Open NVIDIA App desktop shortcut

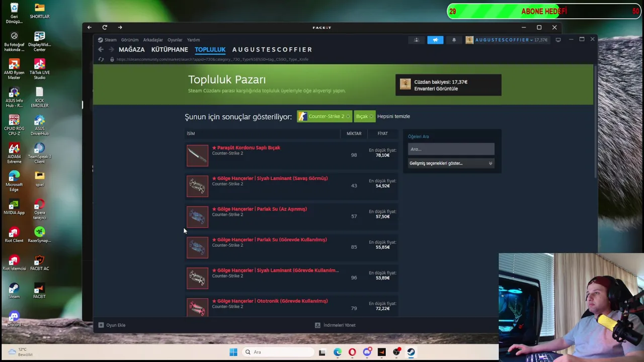tap(14, 208)
